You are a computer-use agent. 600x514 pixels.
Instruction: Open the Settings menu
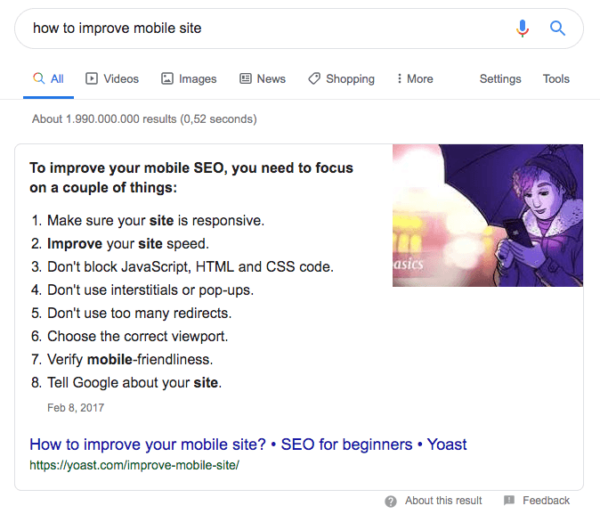(500, 79)
